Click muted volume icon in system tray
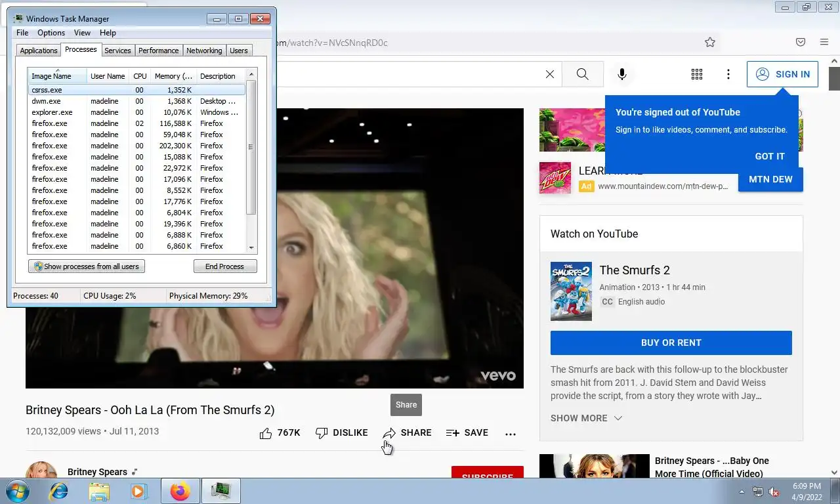The image size is (840, 504). [774, 492]
